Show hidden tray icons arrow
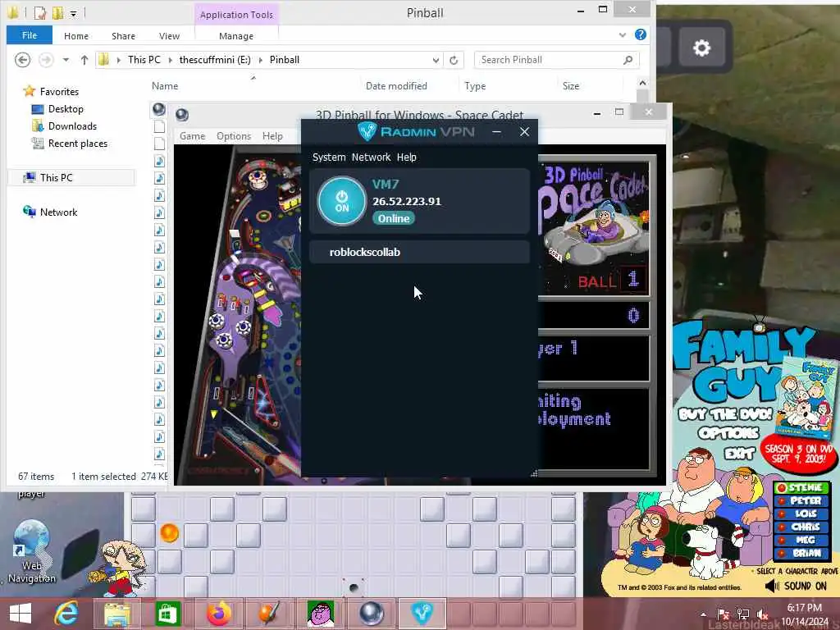This screenshot has height=630, width=840. (703, 614)
